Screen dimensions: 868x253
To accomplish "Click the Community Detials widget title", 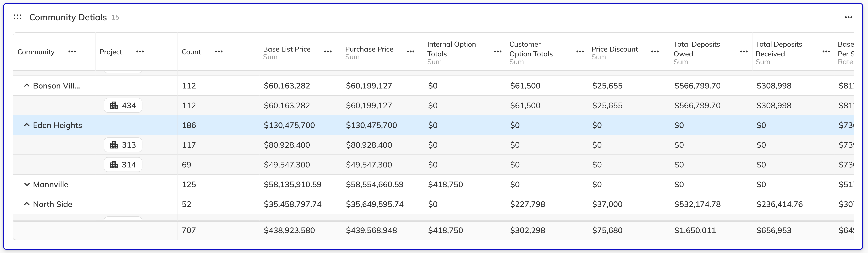I will coord(68,17).
